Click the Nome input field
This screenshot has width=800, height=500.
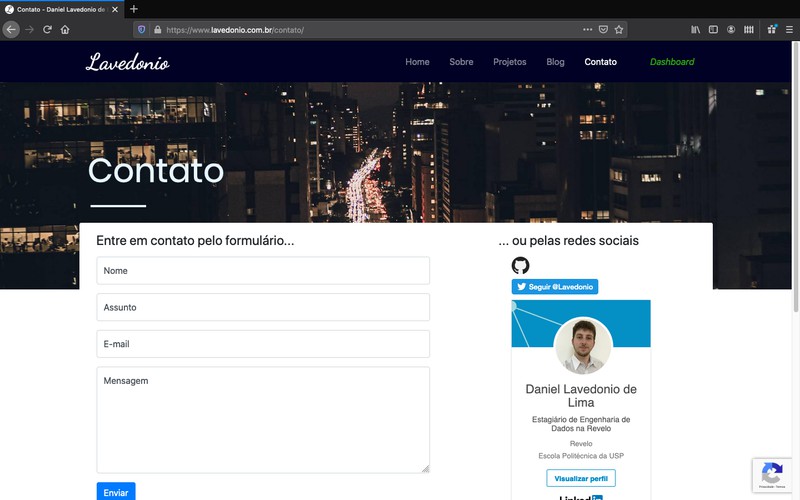coord(263,270)
